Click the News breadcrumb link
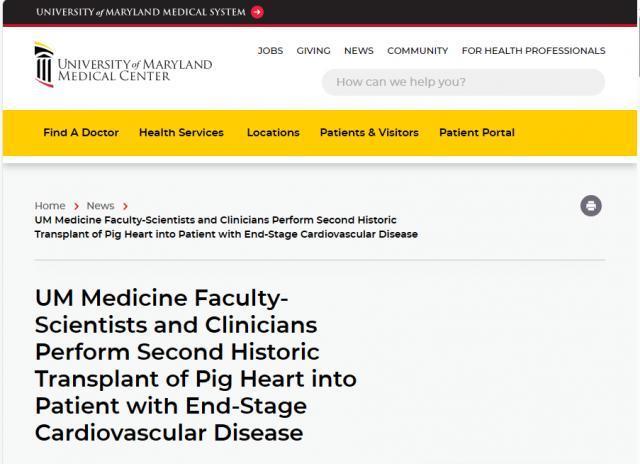Image resolution: width=640 pixels, height=464 pixels. (x=100, y=206)
